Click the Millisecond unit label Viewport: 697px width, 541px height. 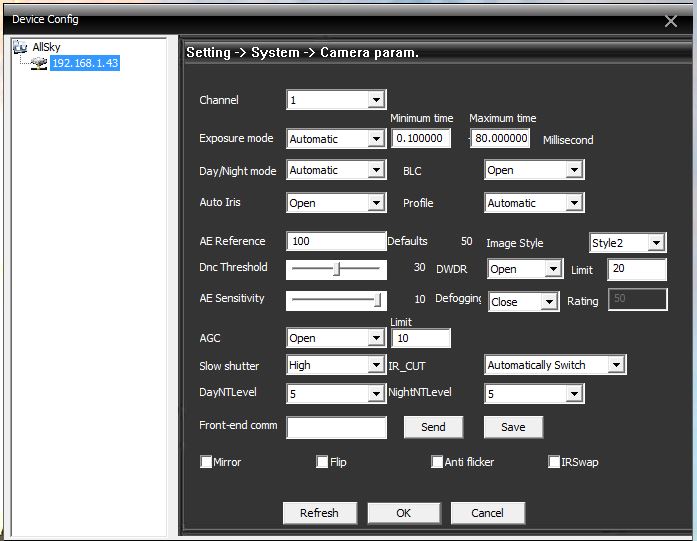[568, 140]
